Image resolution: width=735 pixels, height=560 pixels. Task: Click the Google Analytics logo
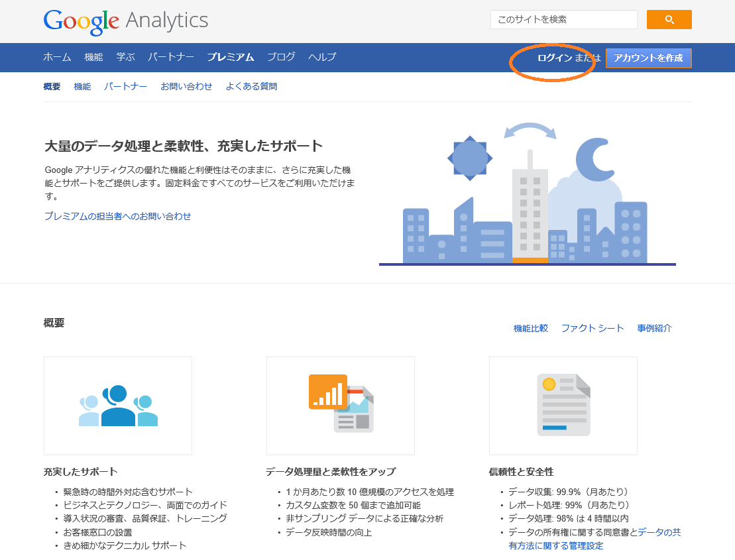[125, 21]
